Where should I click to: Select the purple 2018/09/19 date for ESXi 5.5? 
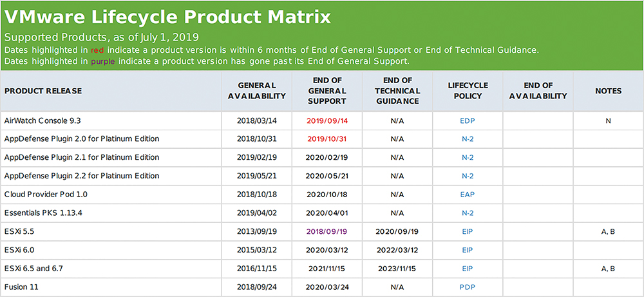327,232
